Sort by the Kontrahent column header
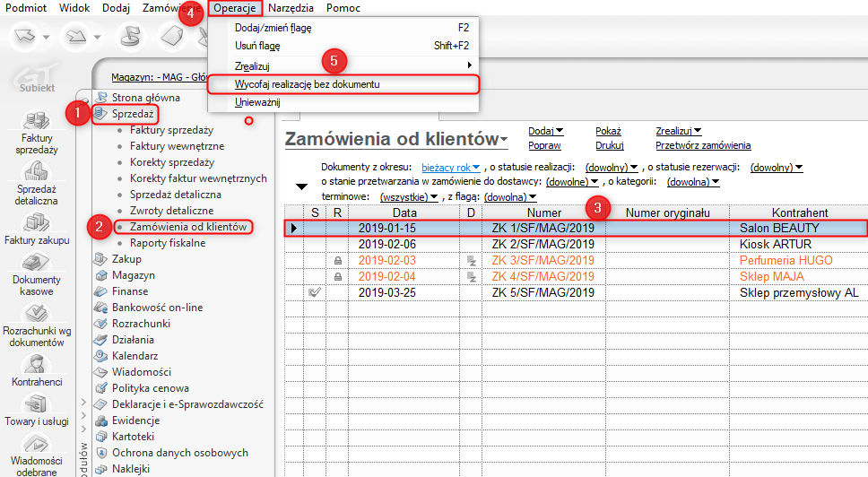This screenshot has width=868, height=477. tap(799, 212)
